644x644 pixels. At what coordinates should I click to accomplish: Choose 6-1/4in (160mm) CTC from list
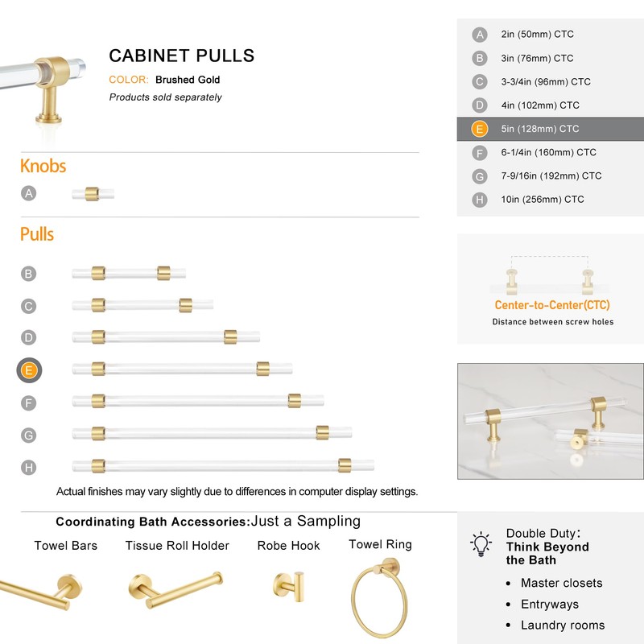(547, 152)
